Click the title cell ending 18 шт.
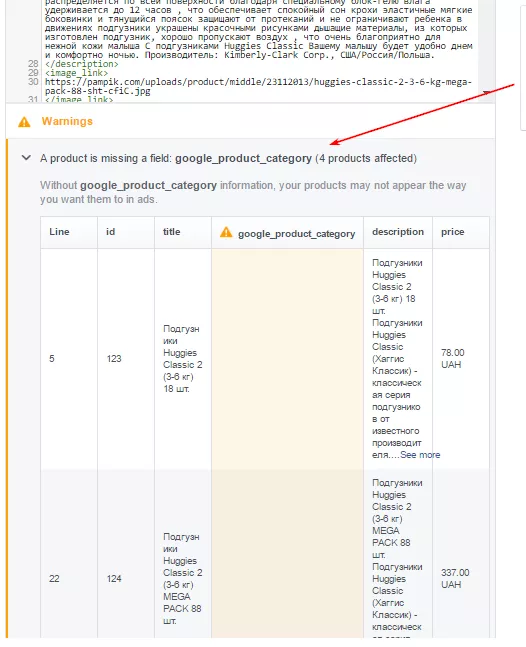 [183, 359]
